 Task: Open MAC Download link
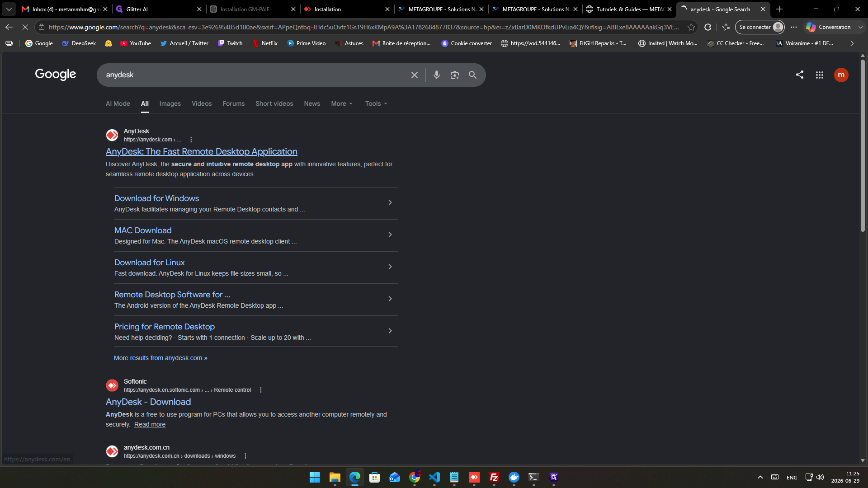click(143, 230)
